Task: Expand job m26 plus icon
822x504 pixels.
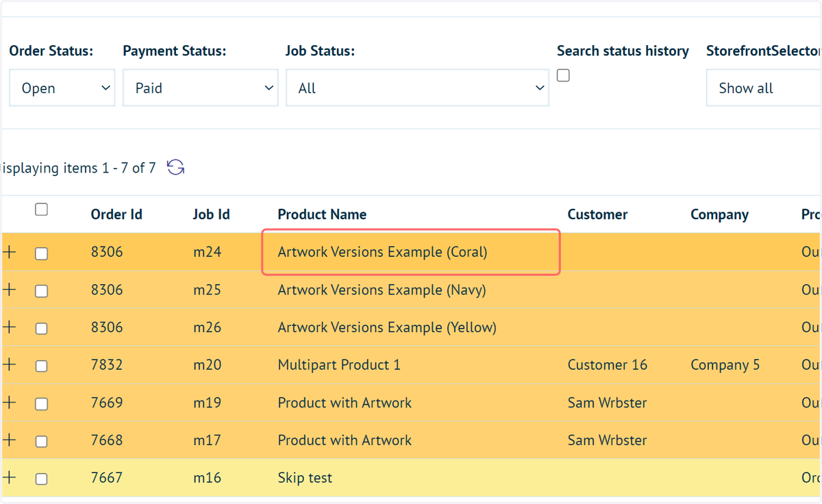Action: pos(9,327)
